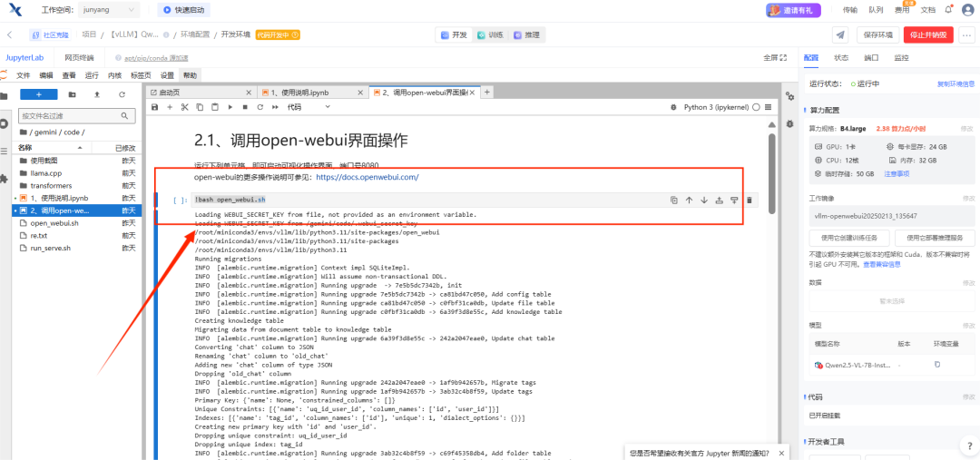The height and width of the screenshot is (460, 980).
Task: Insert a cell below with the plus icon
Action: coord(170,107)
